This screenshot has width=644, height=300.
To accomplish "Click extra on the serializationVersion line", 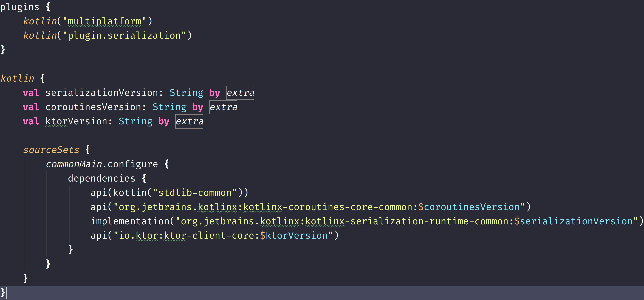I will coord(240,93).
